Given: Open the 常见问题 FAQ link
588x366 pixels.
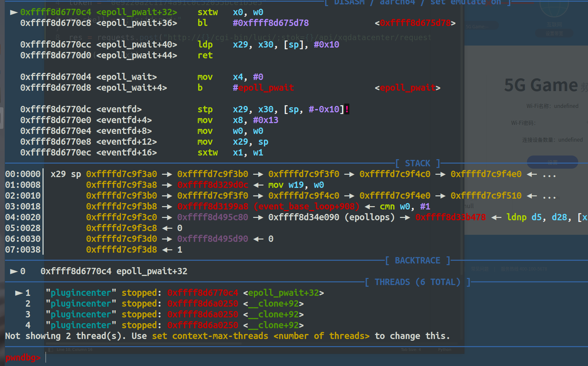Looking at the screenshot, I should pos(480,269).
